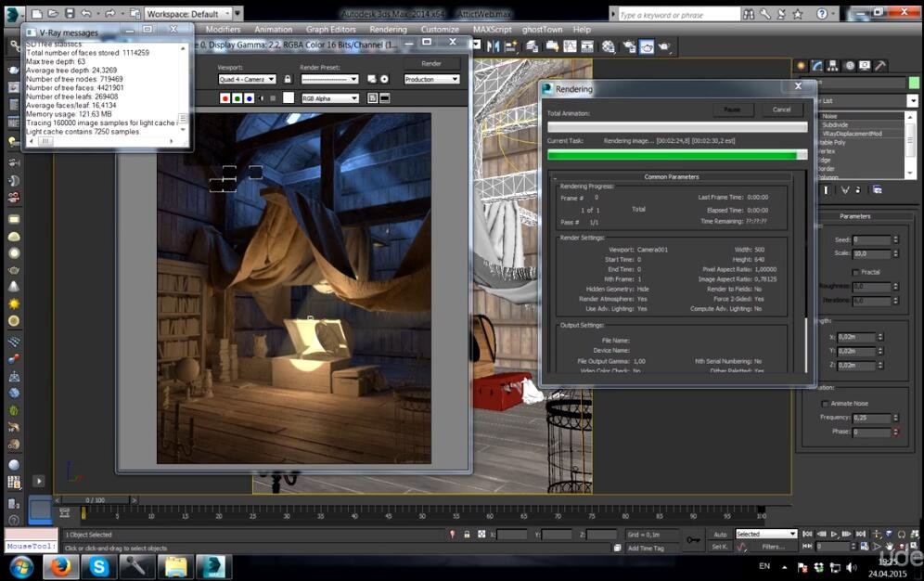Open the ghostTown menu
924x581 pixels.
[542, 30]
